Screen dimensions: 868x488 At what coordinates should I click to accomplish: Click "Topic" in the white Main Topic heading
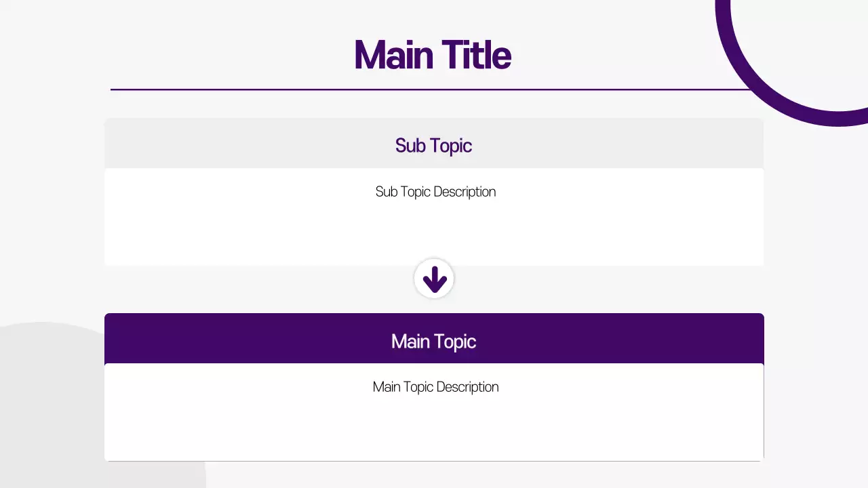(x=455, y=341)
